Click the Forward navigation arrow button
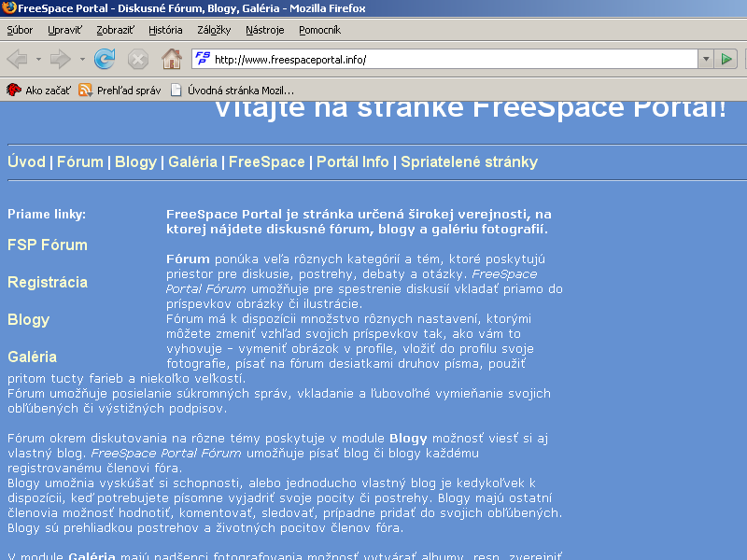 coord(61,59)
